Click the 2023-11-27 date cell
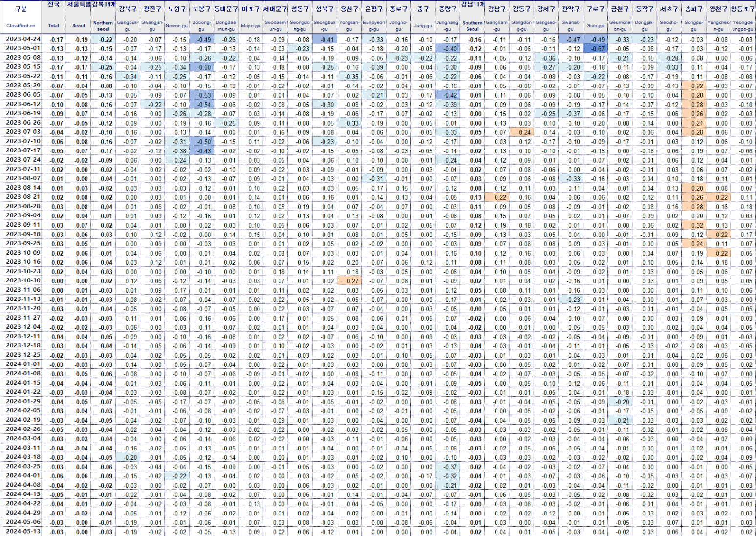756x536 pixels. 23,318
